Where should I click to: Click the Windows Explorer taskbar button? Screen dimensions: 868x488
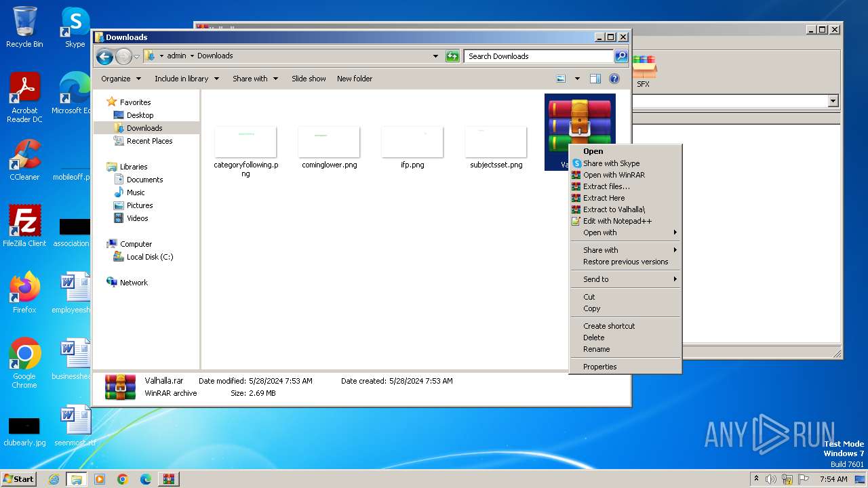coord(76,479)
